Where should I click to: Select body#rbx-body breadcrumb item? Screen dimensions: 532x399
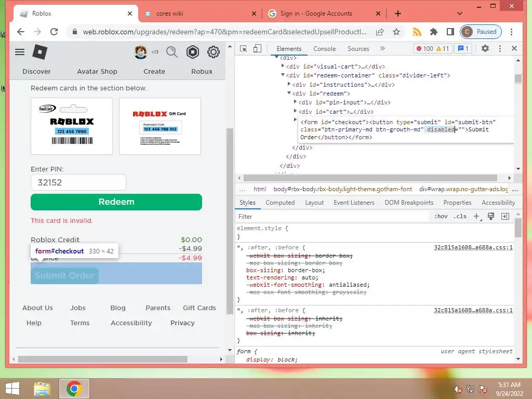point(343,189)
